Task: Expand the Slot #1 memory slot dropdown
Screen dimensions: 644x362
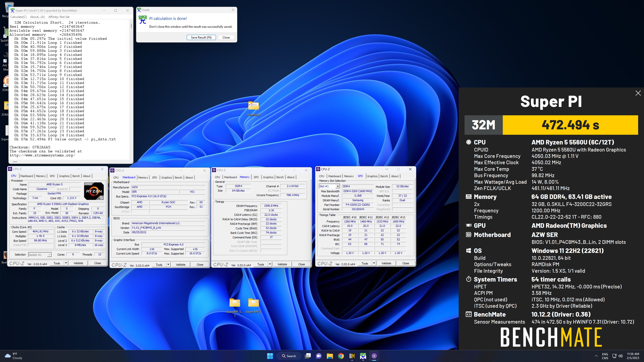Action: pyautogui.click(x=337, y=186)
